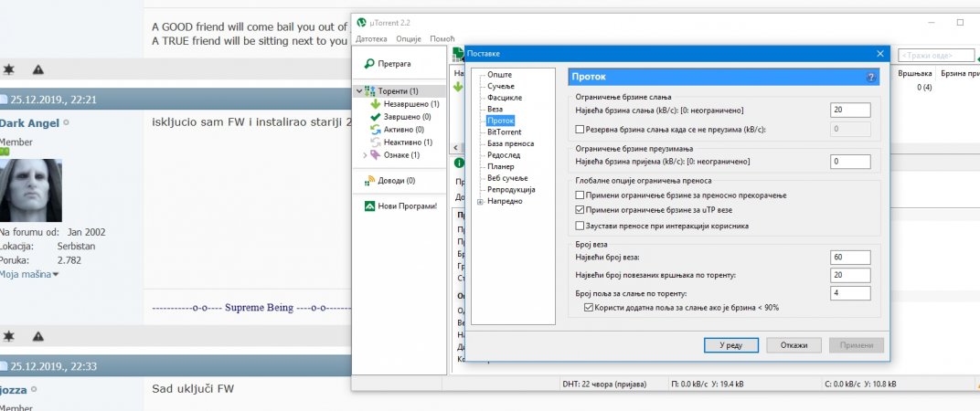
Task: Select Веза settings category
Action: coord(495,110)
